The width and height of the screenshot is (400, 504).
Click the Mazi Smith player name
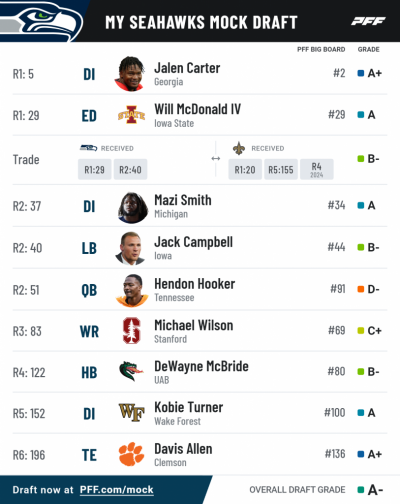(x=183, y=200)
